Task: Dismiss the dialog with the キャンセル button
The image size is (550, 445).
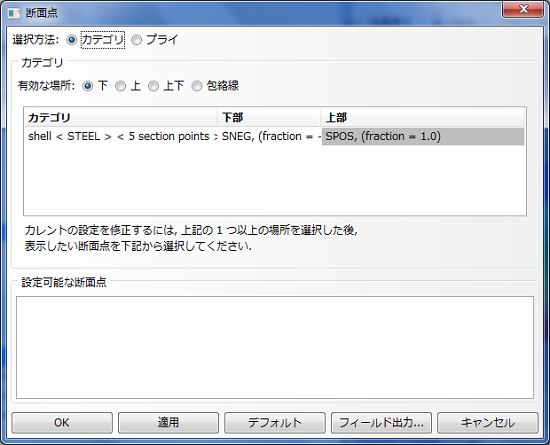Action: 488,423
